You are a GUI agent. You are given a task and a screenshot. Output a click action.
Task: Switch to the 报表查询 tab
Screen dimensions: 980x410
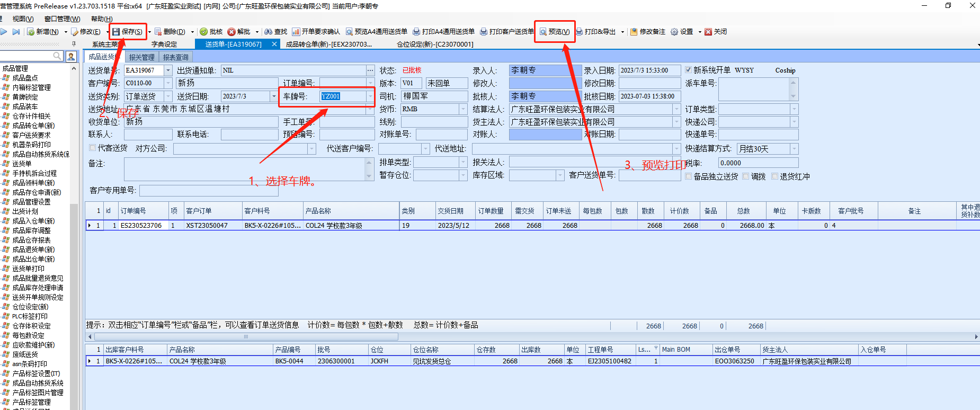pyautogui.click(x=175, y=57)
